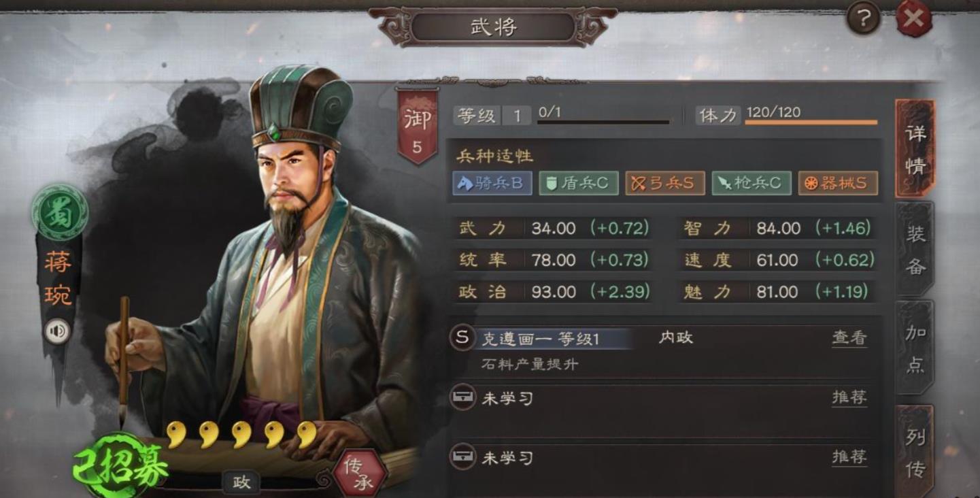This screenshot has width=980, height=498.
Task: Click the orange 体力 stamina bar
Action: click(x=811, y=122)
